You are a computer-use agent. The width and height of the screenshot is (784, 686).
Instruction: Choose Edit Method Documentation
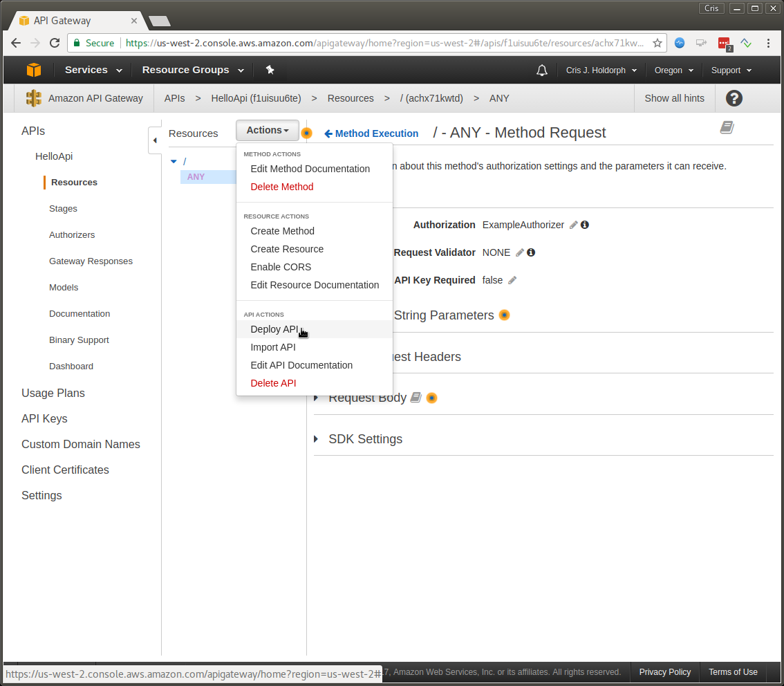point(315,169)
